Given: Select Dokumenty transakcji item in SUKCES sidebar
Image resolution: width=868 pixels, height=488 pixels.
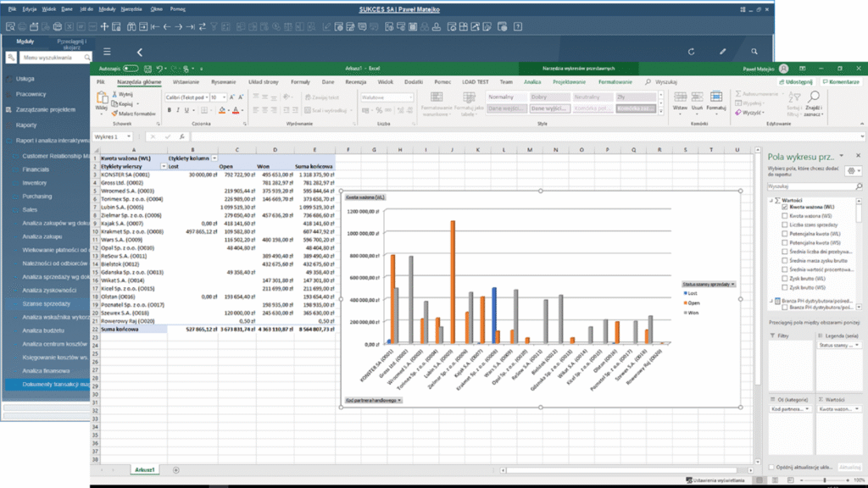Looking at the screenshot, I should click(47, 384).
